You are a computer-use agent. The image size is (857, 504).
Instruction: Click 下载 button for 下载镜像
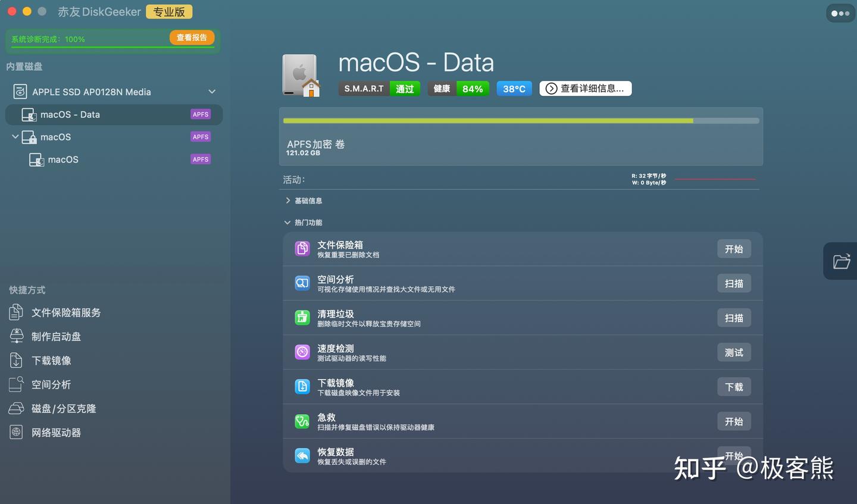coord(734,387)
